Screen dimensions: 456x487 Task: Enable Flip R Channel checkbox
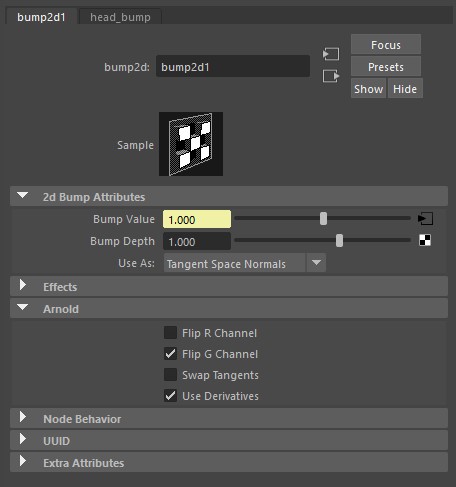(x=170, y=333)
